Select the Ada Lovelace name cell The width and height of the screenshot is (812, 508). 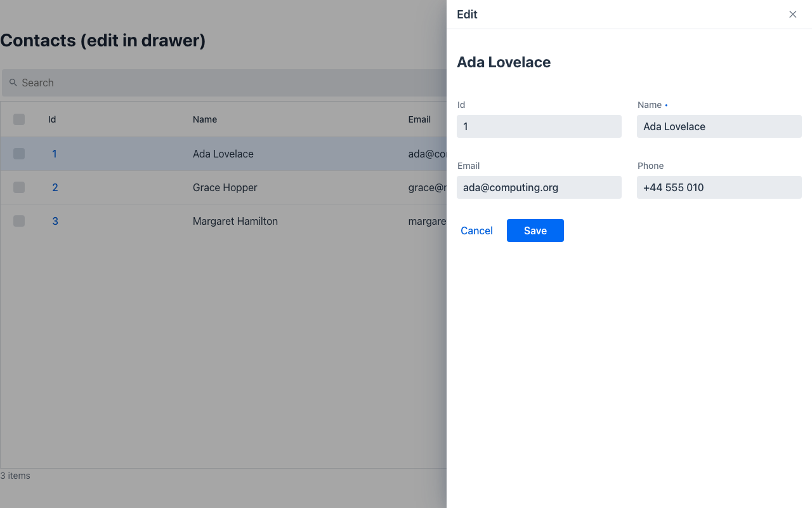pos(223,154)
